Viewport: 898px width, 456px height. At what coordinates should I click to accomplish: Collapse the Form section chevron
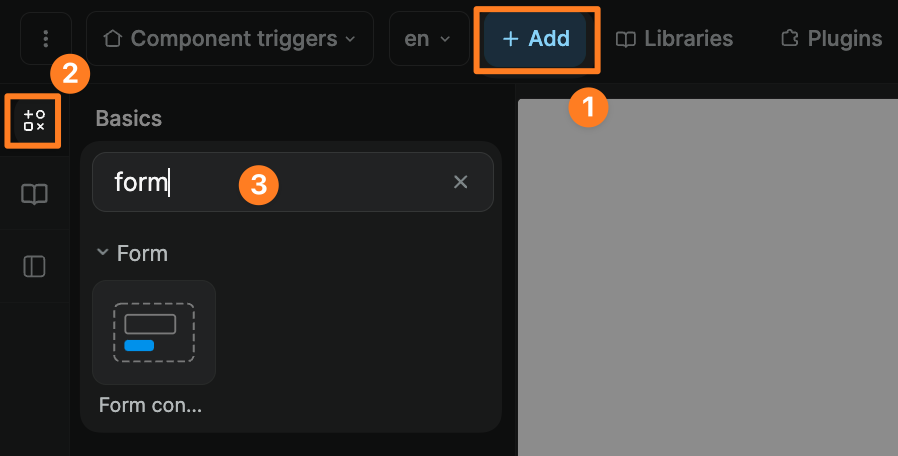coord(102,253)
